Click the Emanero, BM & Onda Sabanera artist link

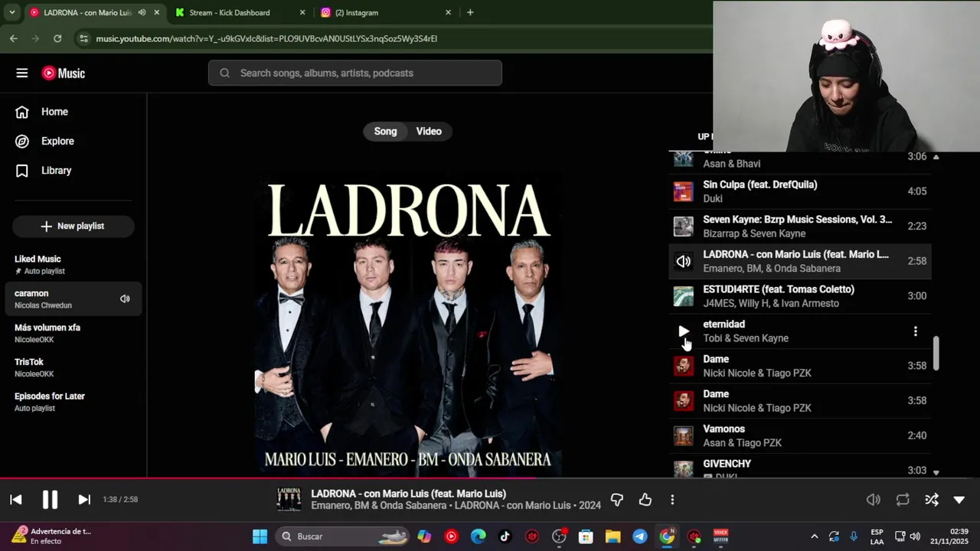[379, 506]
